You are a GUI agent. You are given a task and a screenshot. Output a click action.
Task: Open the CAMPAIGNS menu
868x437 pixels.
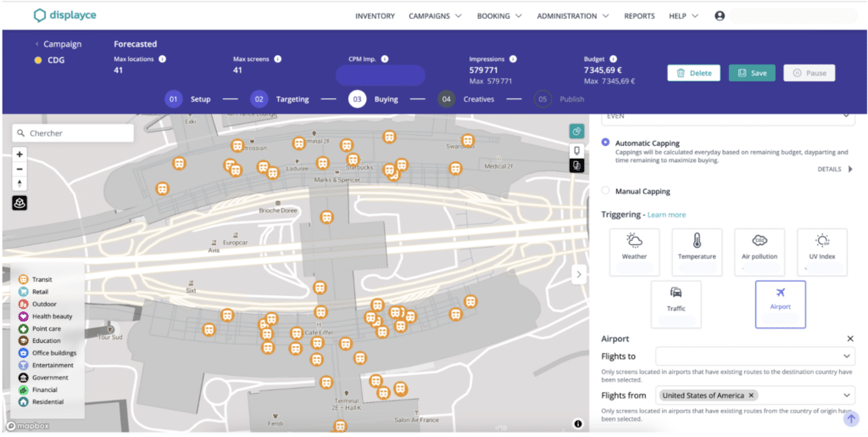coord(435,16)
